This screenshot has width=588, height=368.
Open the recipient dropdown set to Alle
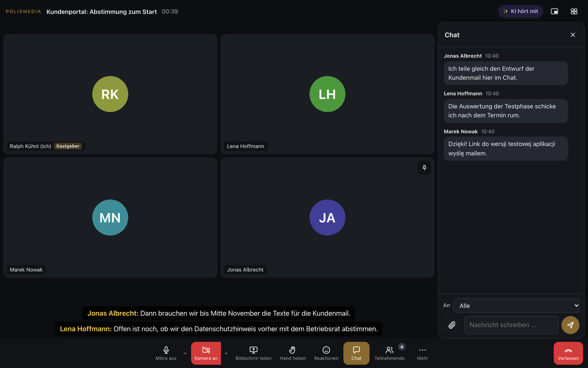coord(516,305)
